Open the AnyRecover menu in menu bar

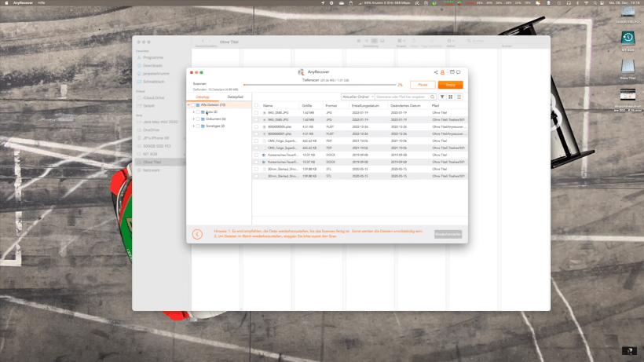click(23, 3)
